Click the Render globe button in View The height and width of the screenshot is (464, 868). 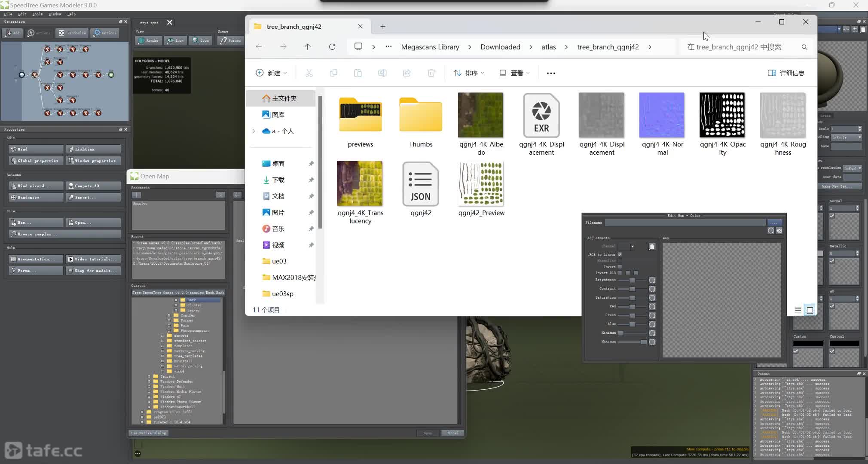149,40
